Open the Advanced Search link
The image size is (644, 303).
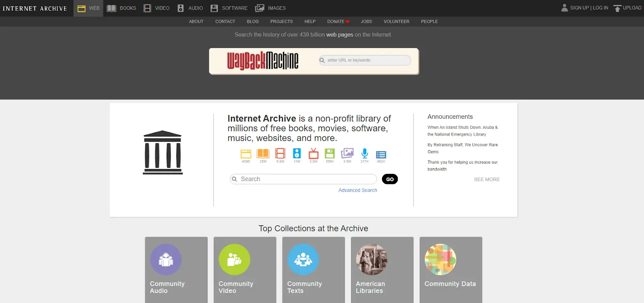coord(358,190)
